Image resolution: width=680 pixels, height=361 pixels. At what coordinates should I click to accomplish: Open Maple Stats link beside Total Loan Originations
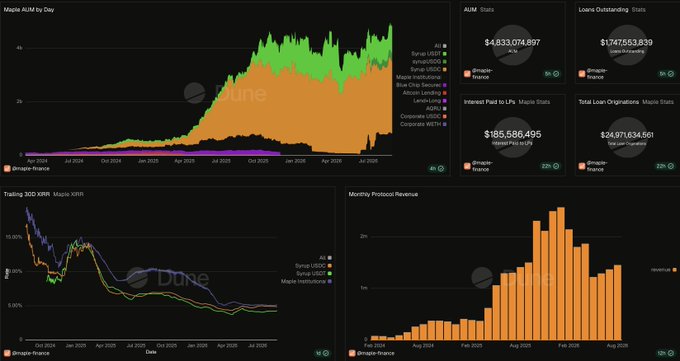coord(658,102)
